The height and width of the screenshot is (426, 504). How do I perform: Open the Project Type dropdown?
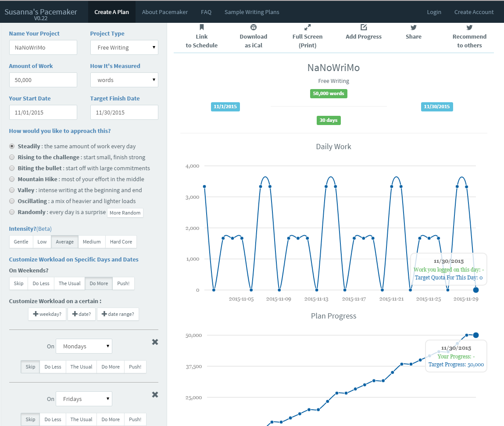point(124,47)
